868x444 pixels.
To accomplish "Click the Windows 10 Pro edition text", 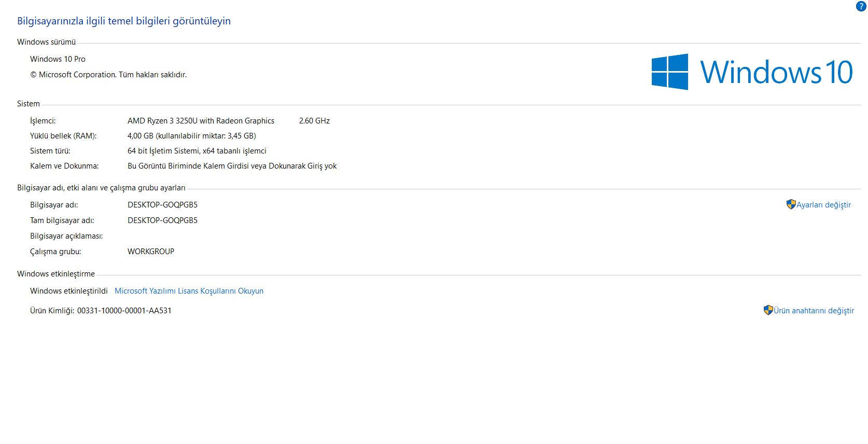I will pos(58,59).
